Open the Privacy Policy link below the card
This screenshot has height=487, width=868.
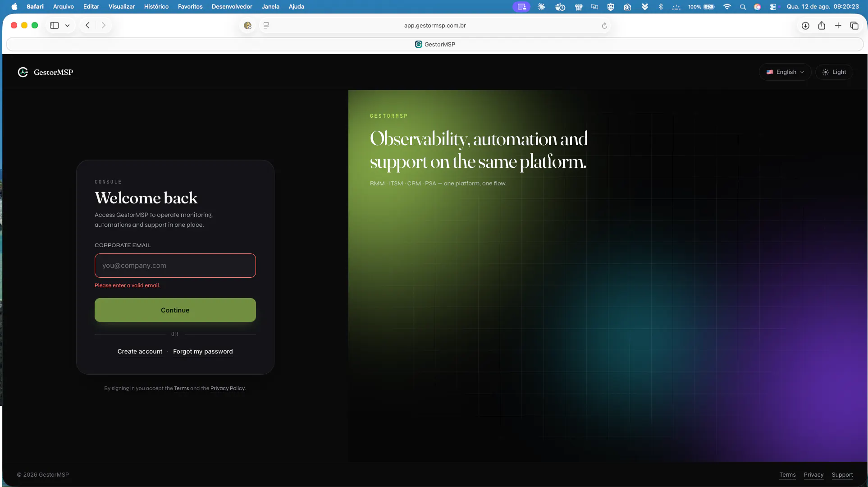228,388
